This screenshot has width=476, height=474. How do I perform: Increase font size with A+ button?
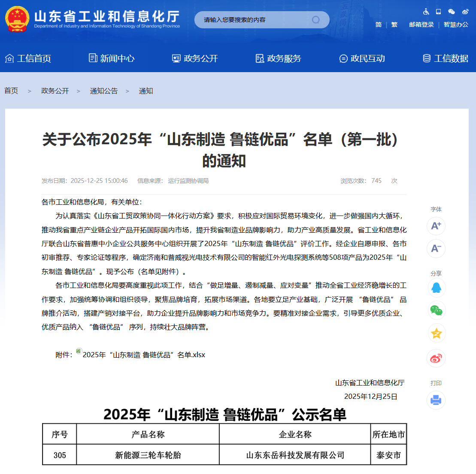tap(436, 226)
